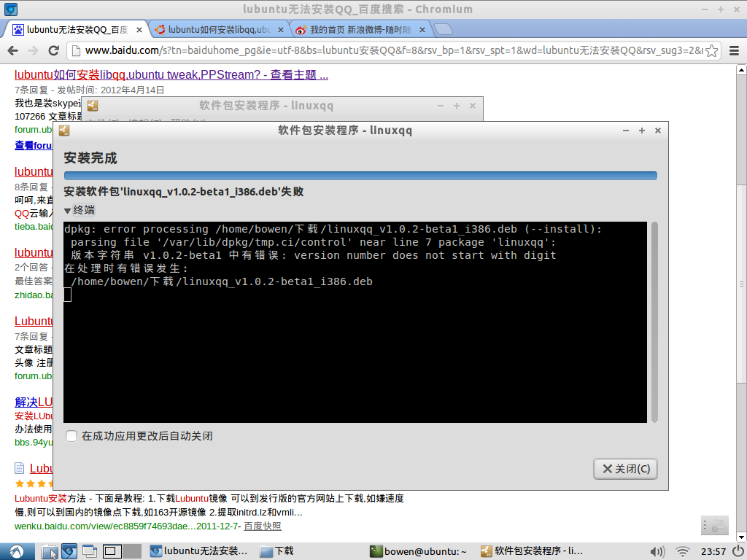This screenshot has width=747, height=560.
Task: Open the Lubuntu start menu
Action: pos(18,551)
